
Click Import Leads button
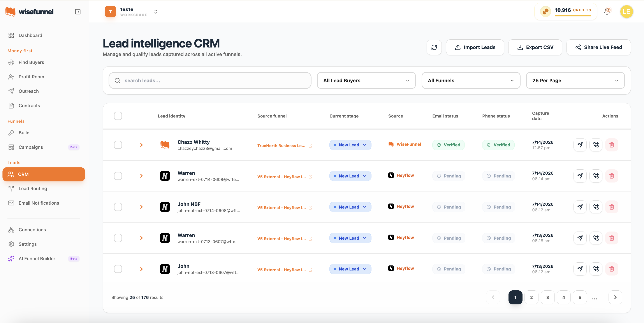[x=475, y=47]
